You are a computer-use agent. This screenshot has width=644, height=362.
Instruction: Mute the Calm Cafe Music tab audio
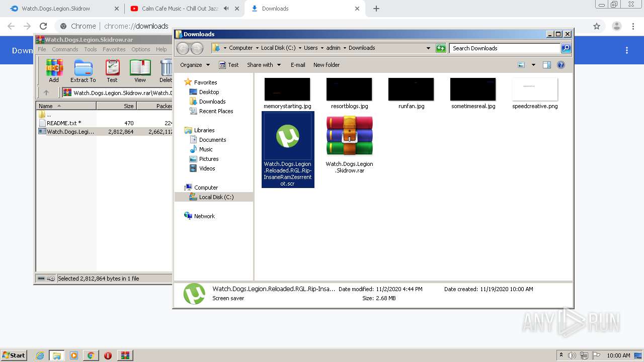coord(226,9)
